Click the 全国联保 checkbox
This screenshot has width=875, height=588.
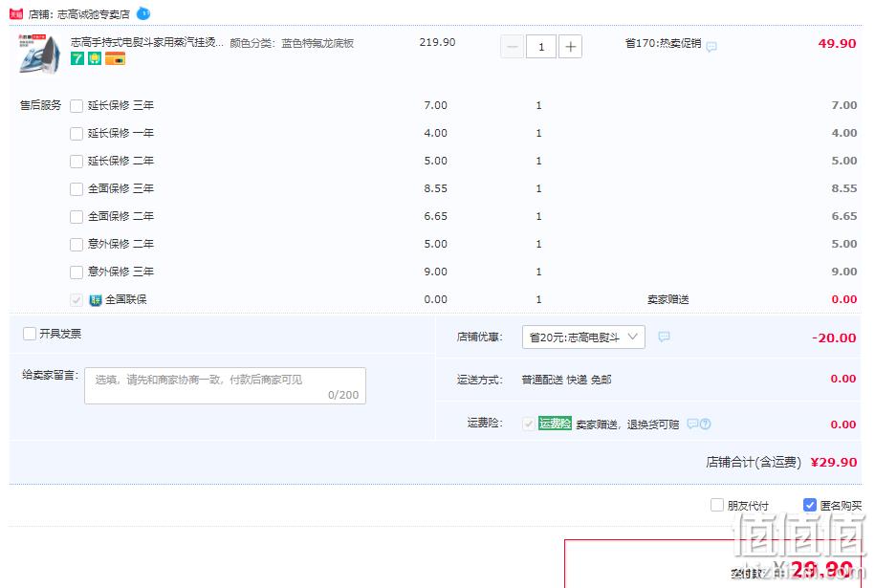[x=77, y=300]
